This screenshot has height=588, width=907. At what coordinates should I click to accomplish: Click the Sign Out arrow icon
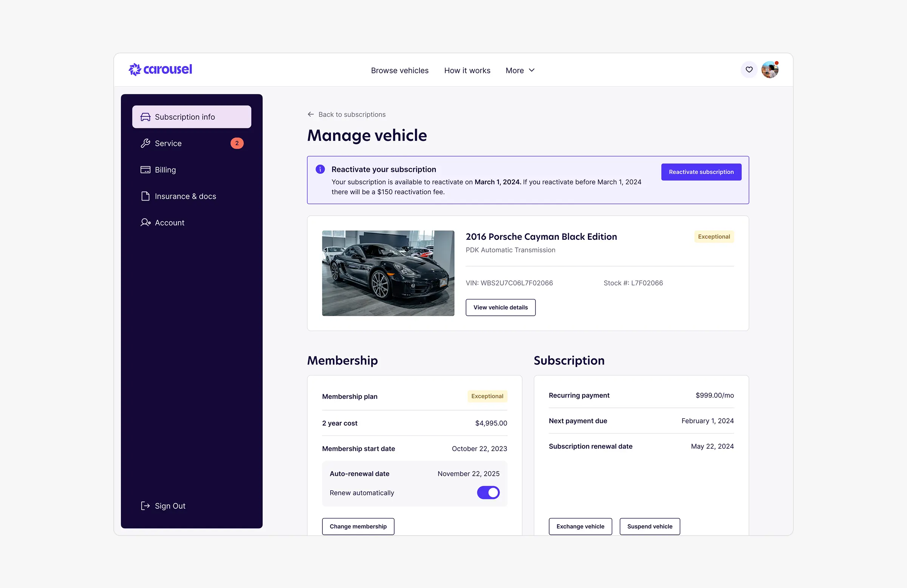point(145,506)
